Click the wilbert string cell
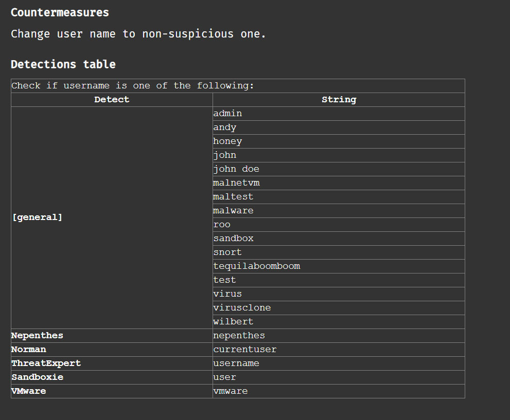Screen dimensions: 510x420 339,322
